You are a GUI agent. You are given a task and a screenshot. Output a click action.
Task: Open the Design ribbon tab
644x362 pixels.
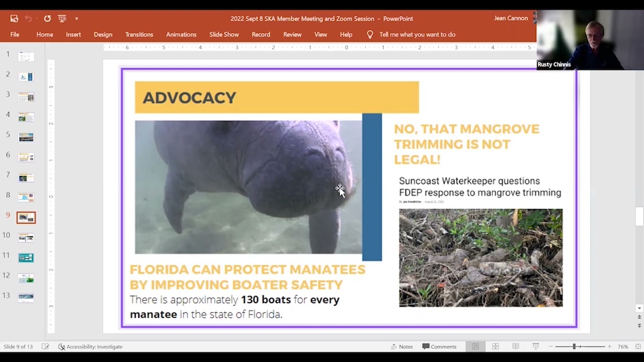pos(103,35)
